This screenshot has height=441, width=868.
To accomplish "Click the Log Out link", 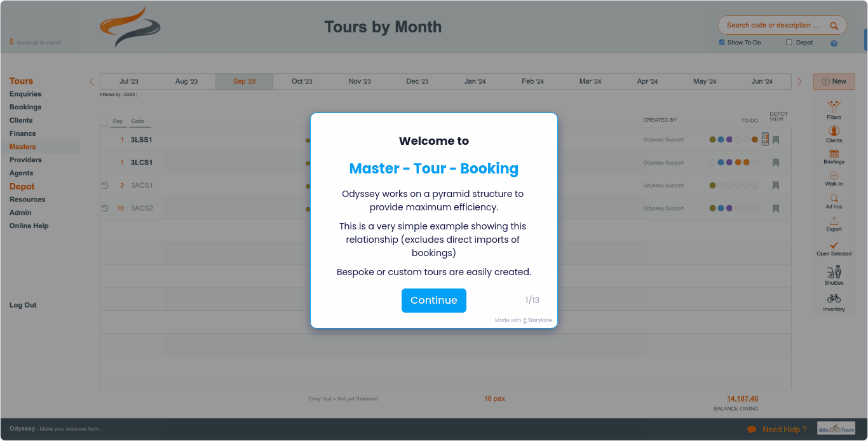I will tap(23, 305).
